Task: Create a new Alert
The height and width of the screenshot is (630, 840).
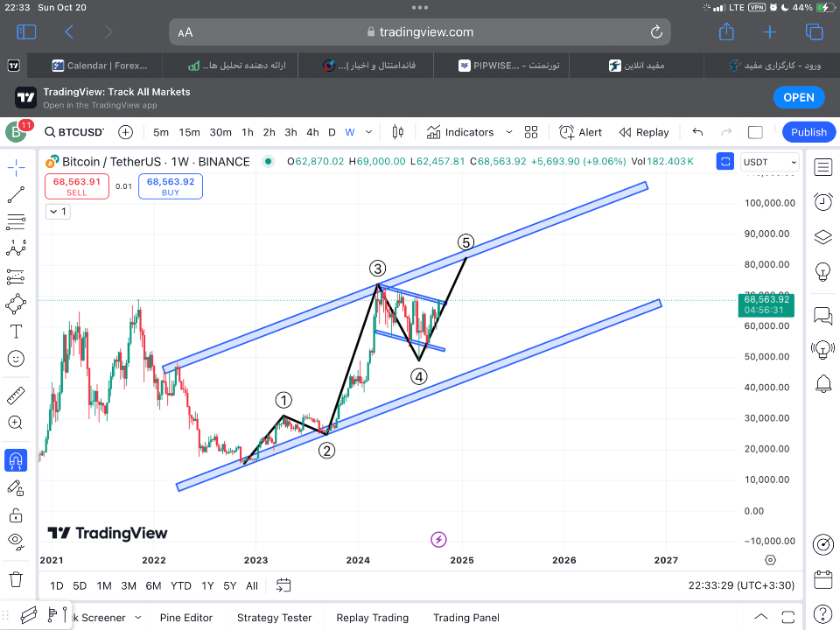Action: tap(580, 132)
